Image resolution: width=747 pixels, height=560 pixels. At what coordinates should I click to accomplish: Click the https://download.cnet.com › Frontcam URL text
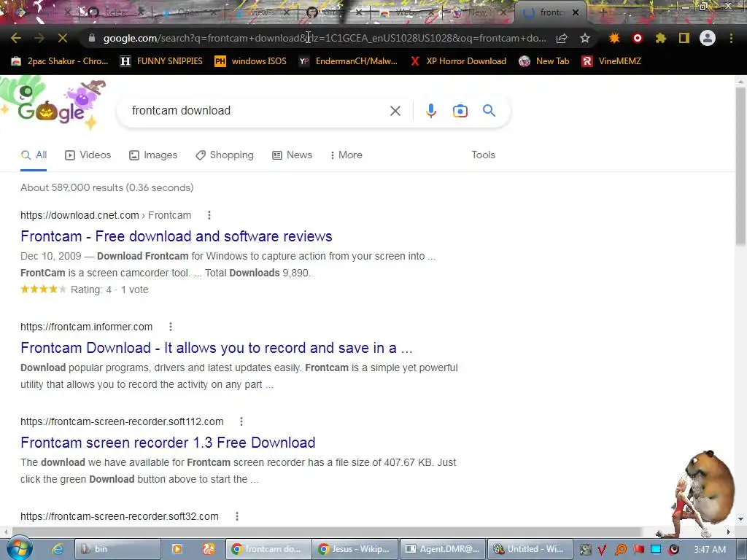coord(106,215)
